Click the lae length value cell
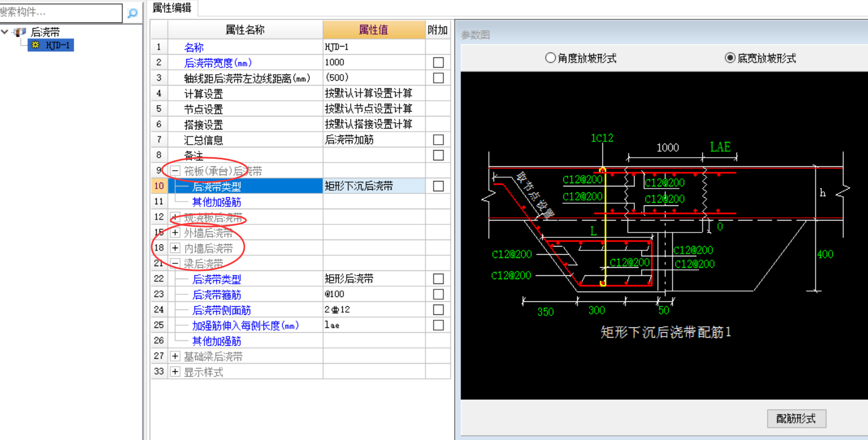 point(374,325)
